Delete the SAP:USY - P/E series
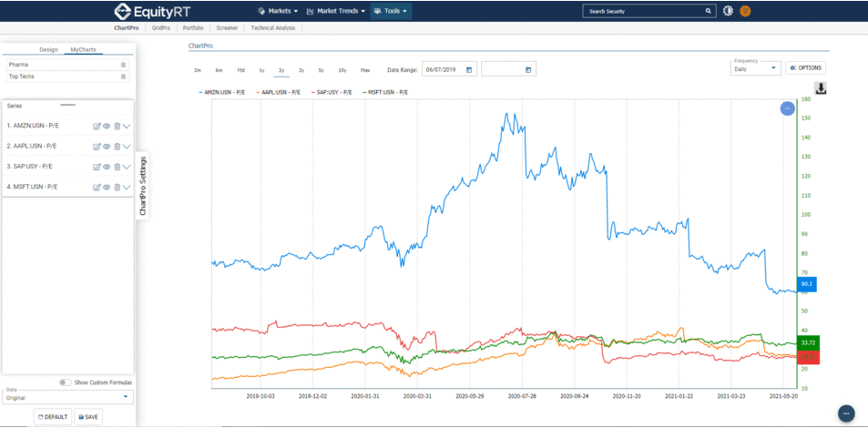868x428 pixels. click(x=117, y=167)
